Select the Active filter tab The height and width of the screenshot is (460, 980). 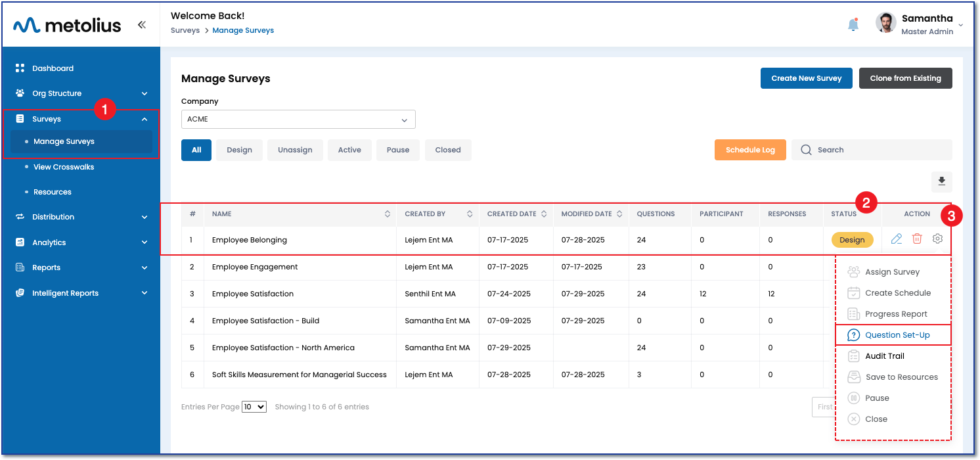click(x=349, y=150)
